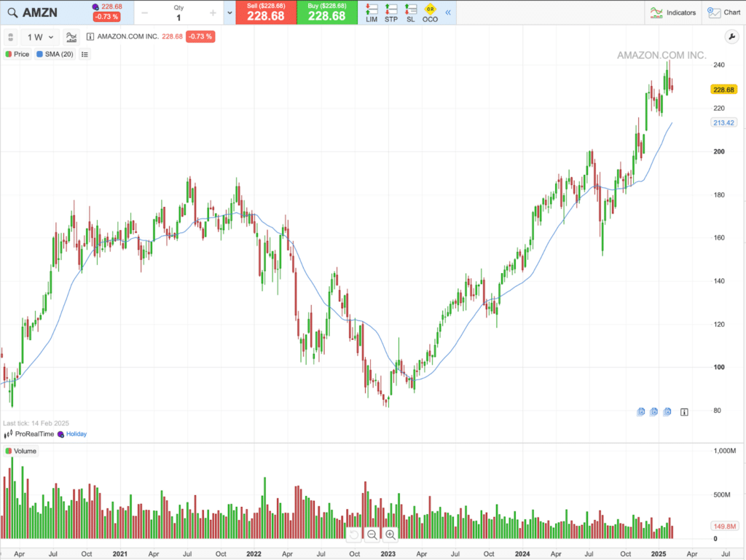Click the 149.8M volume value label
Image resolution: width=746 pixels, height=560 pixels.
coord(725,527)
